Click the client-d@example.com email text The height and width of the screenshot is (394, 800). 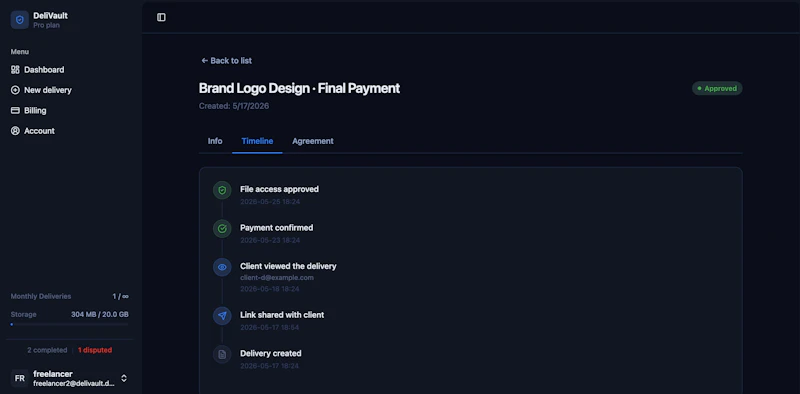tap(277, 278)
